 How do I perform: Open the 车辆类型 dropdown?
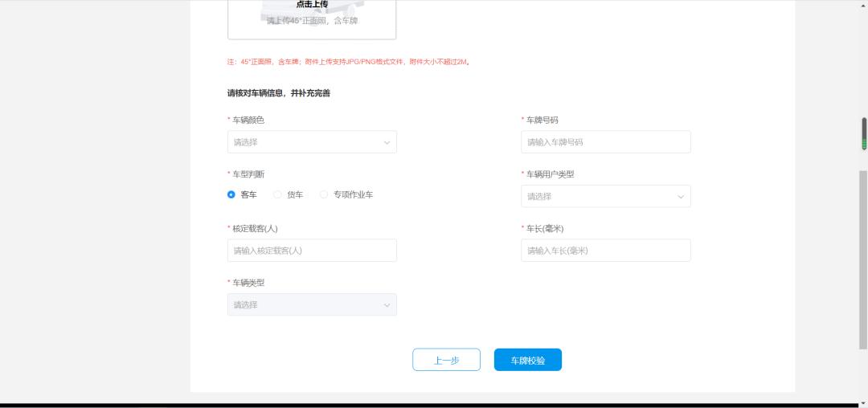312,304
